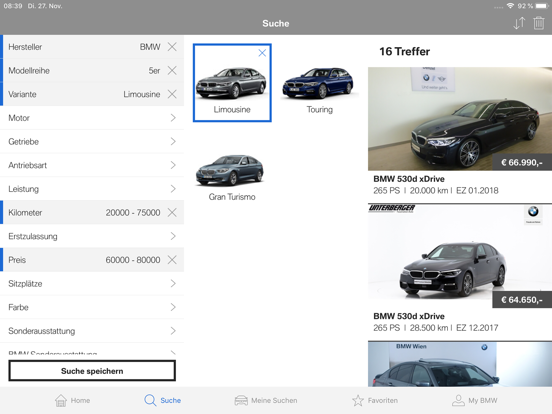Open the Hersteller row
This screenshot has width=552, height=414.
click(92, 47)
